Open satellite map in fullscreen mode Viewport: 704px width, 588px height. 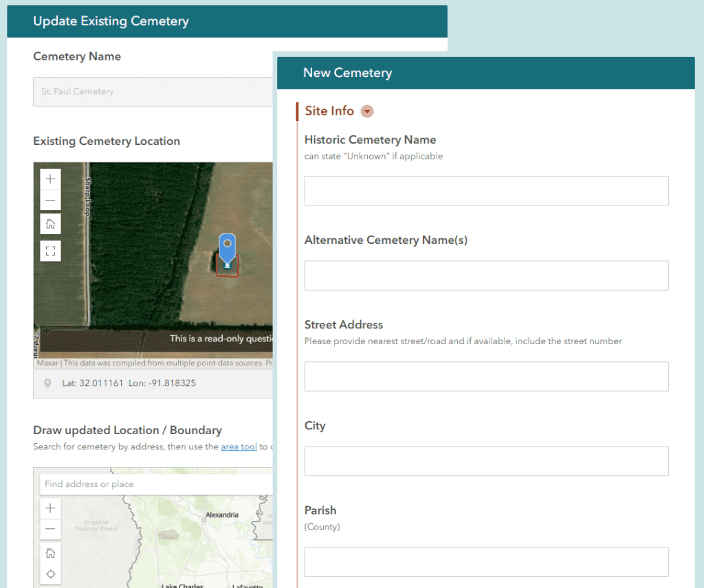click(x=50, y=251)
